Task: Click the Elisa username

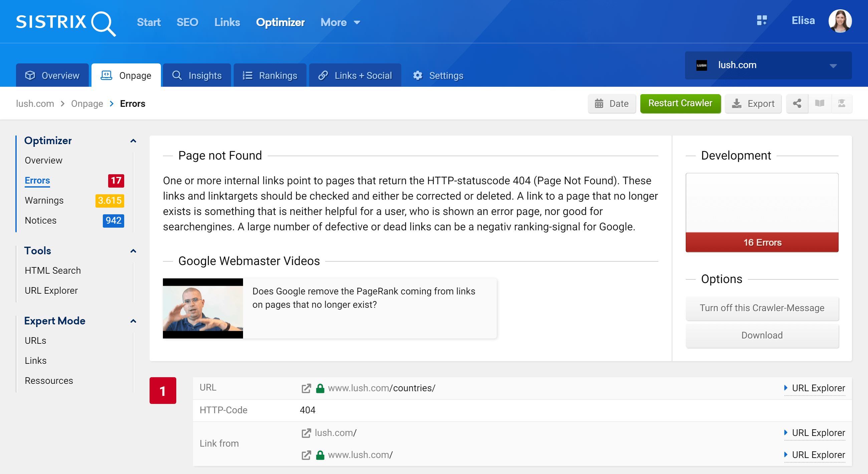Action: pos(803,21)
